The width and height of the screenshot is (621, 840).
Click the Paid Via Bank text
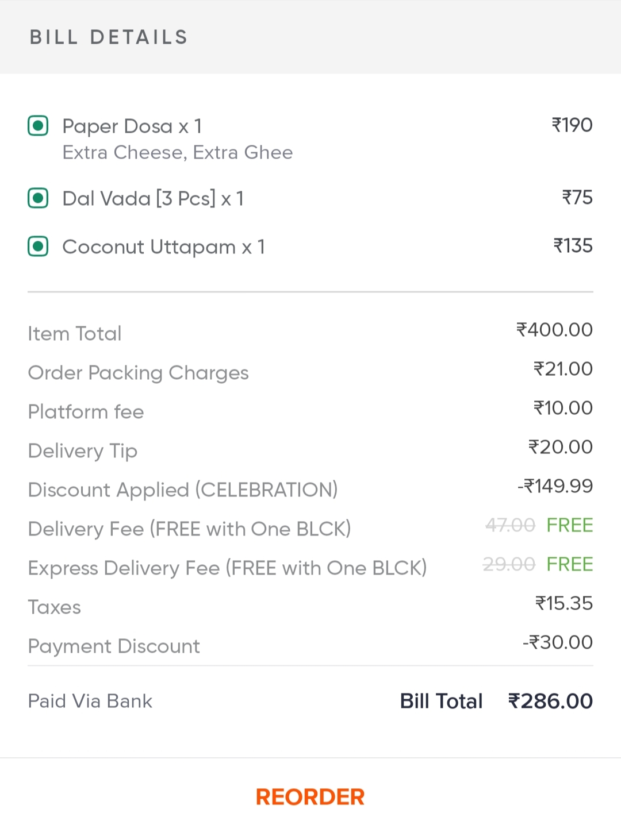90,701
